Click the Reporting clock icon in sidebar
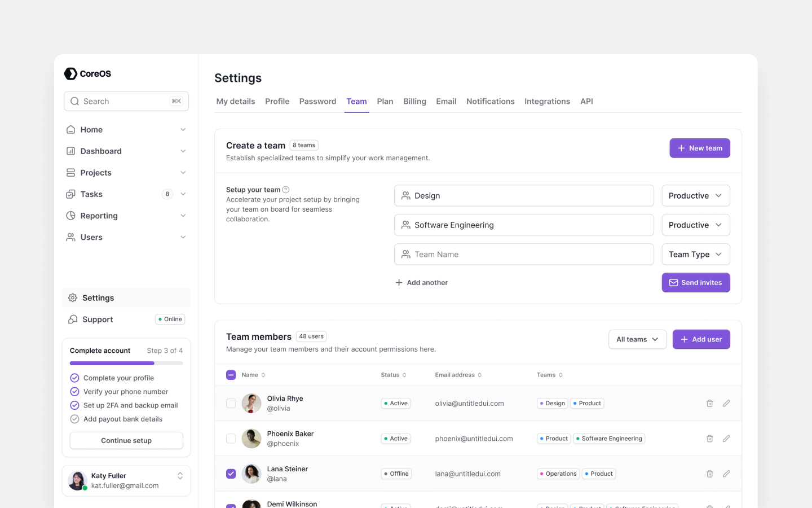Image resolution: width=812 pixels, height=508 pixels. (70, 216)
